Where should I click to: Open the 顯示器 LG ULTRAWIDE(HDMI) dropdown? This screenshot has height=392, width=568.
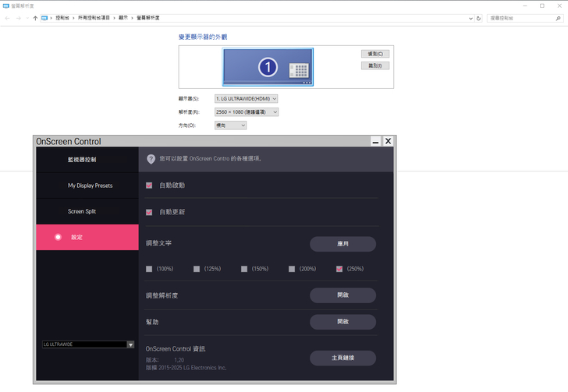[x=247, y=98]
